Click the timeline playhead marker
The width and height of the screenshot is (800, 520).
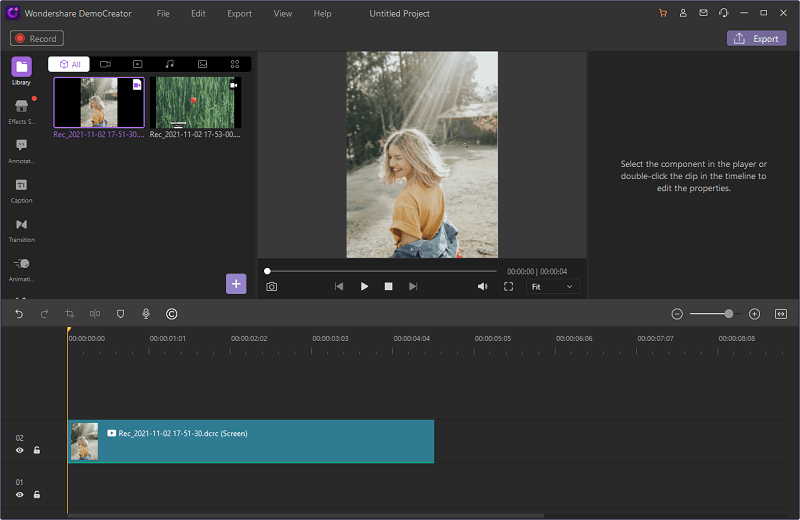[x=69, y=330]
